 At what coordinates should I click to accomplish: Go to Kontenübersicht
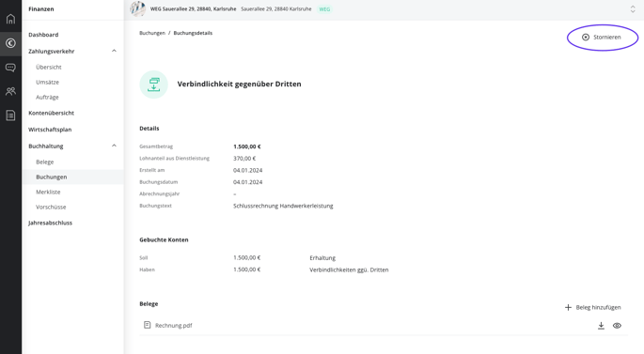52,113
